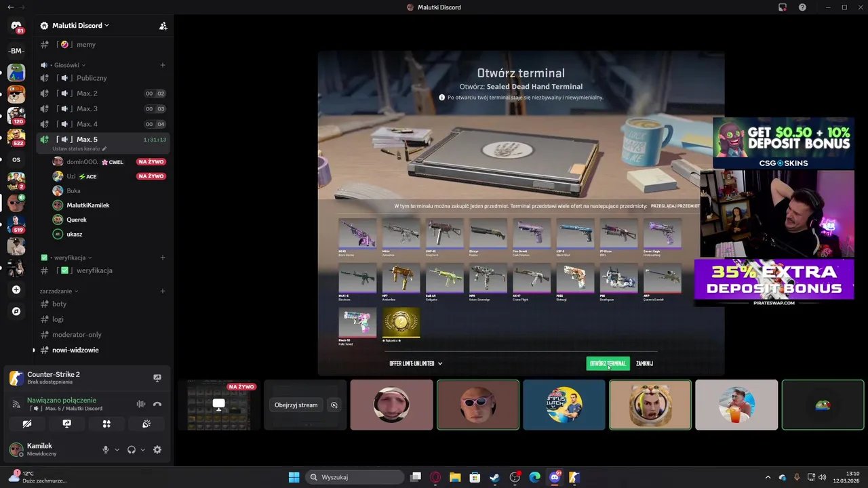Click the invite people icon beside server name

163,26
